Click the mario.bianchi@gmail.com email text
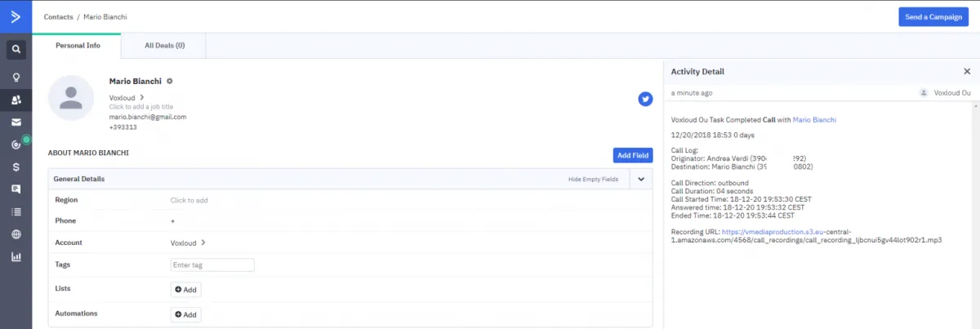980x329 pixels. tap(148, 117)
